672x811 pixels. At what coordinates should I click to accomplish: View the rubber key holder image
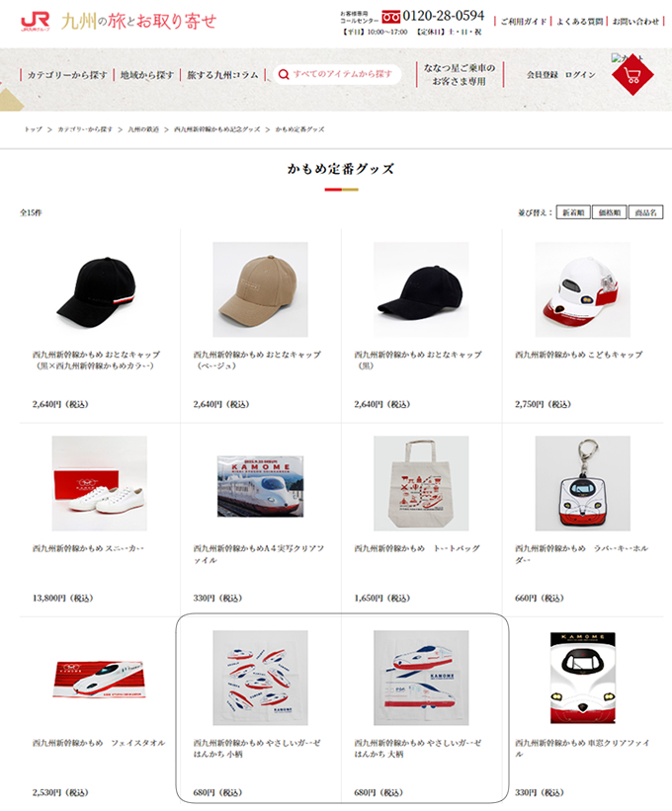[x=582, y=483]
